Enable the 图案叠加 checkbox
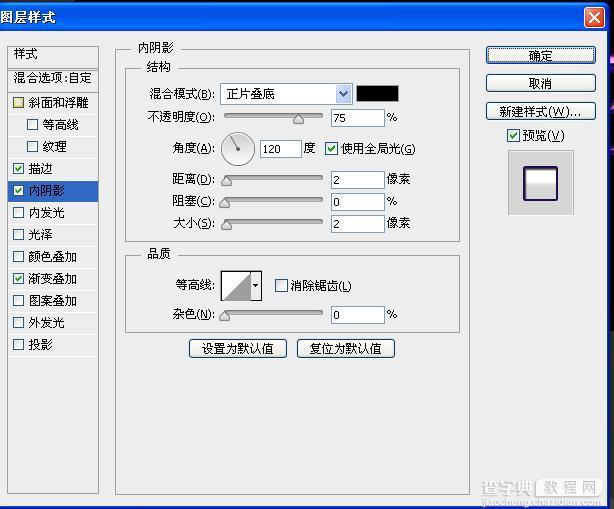Screen dimensions: 614x509 pyautogui.click(x=18, y=301)
